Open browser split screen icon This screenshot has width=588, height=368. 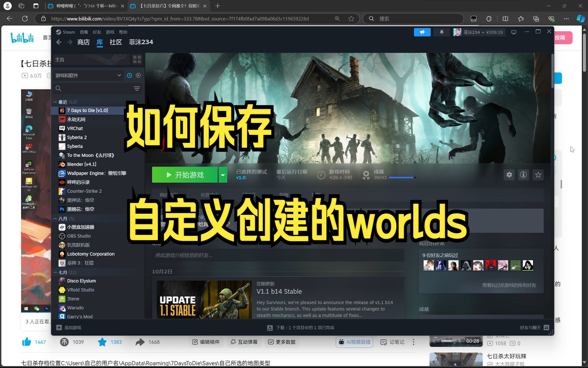pyautogui.click(x=505, y=19)
